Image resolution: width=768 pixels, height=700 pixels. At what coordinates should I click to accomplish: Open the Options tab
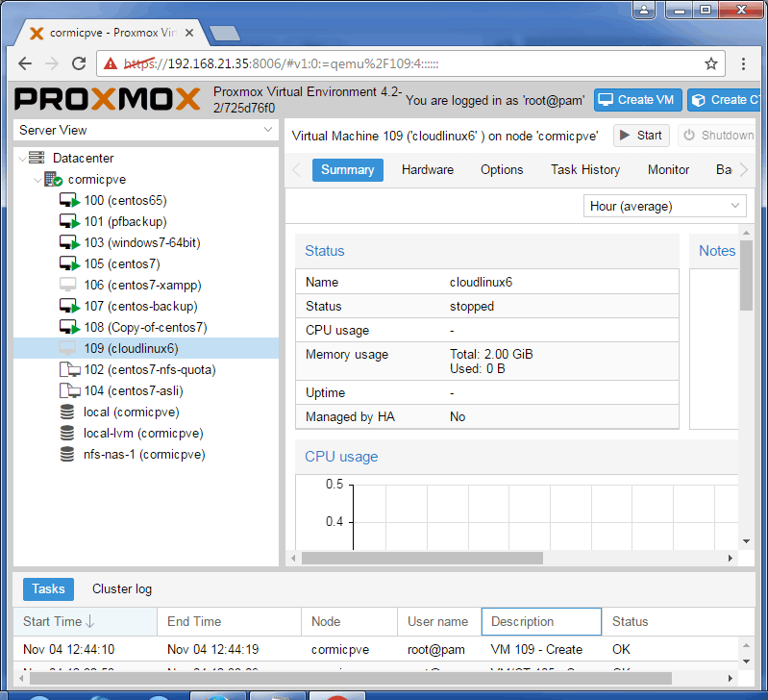(x=502, y=170)
